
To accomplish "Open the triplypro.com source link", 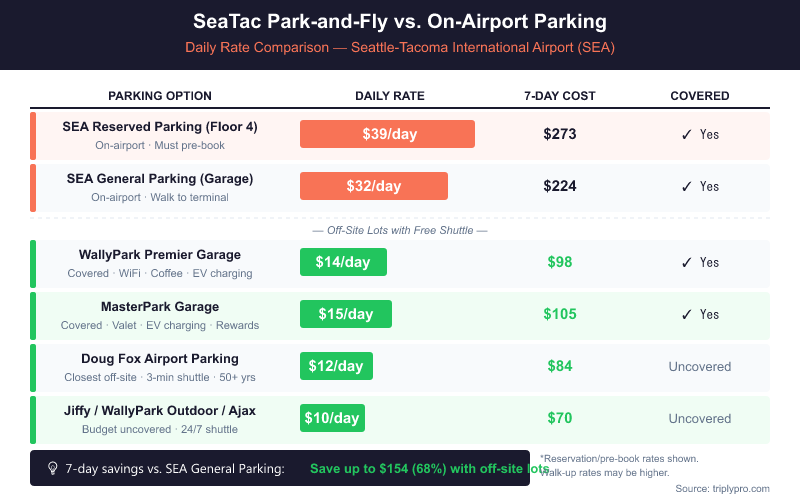I will tap(735, 488).
